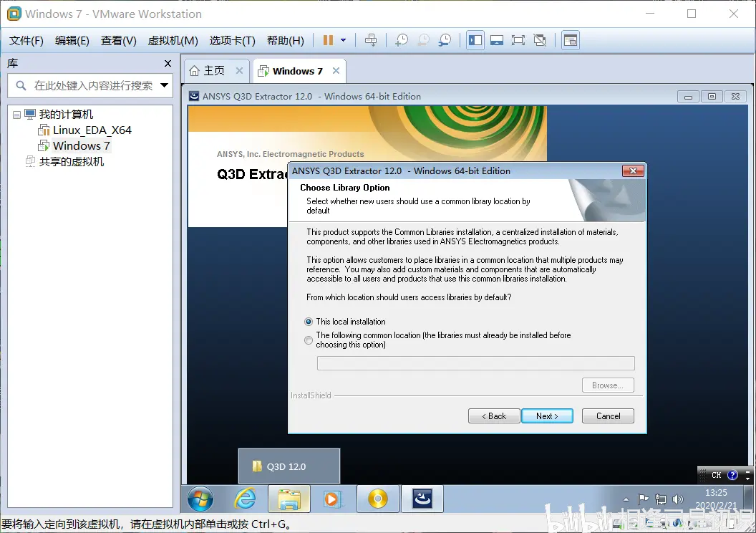Enter full screen mode icon

tap(518, 41)
